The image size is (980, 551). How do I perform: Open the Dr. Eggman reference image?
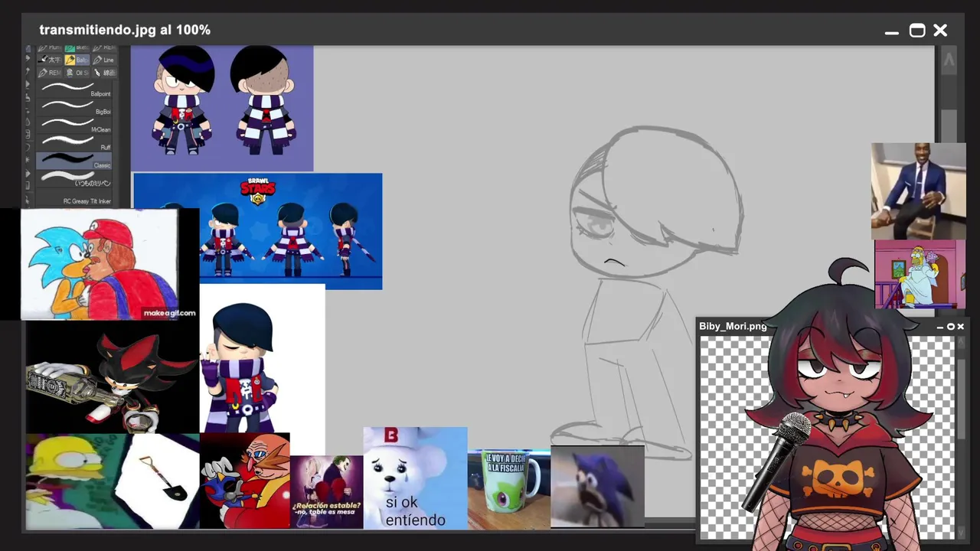pos(245,481)
